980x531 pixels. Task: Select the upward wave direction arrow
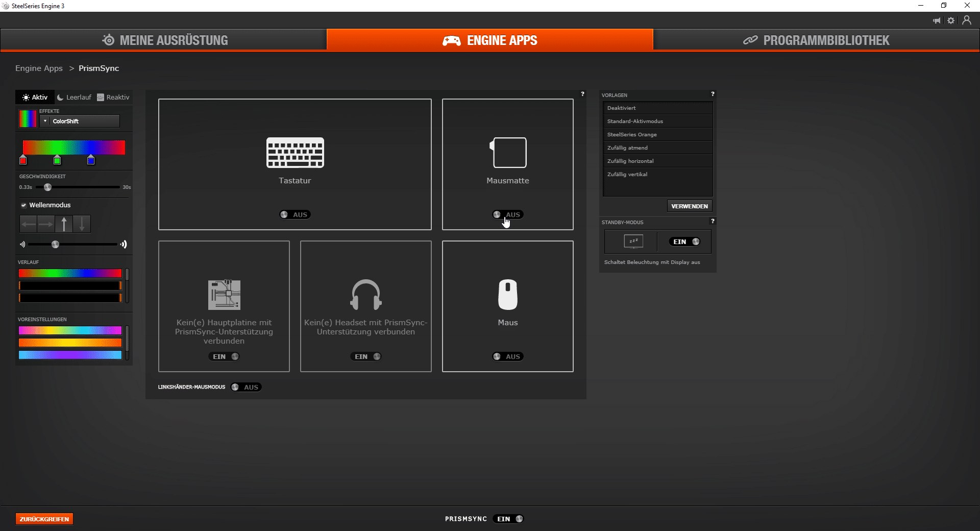click(64, 224)
